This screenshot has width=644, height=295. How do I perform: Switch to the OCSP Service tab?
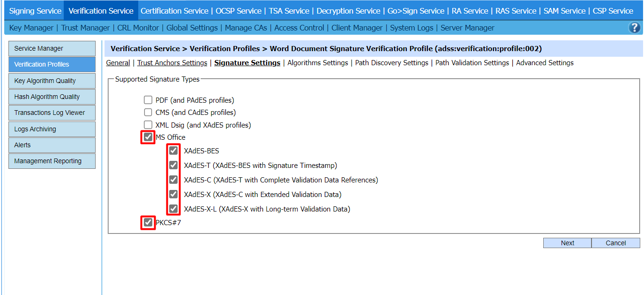coord(239,11)
